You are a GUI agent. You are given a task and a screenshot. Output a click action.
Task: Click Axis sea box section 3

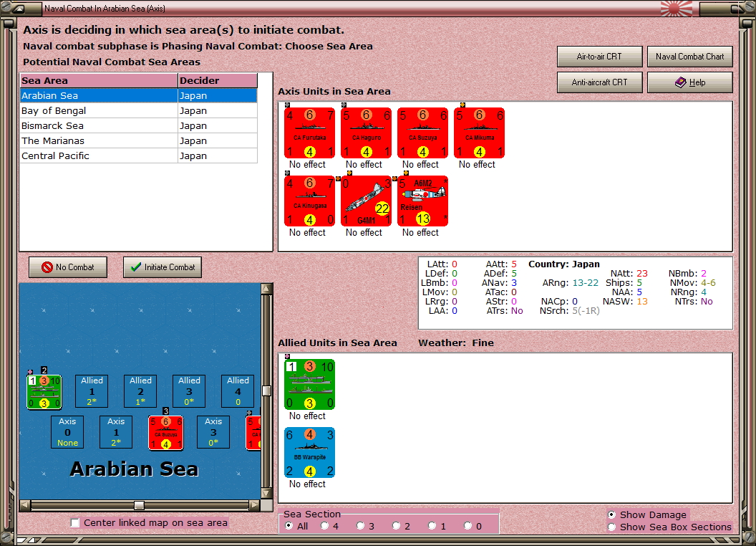(213, 432)
